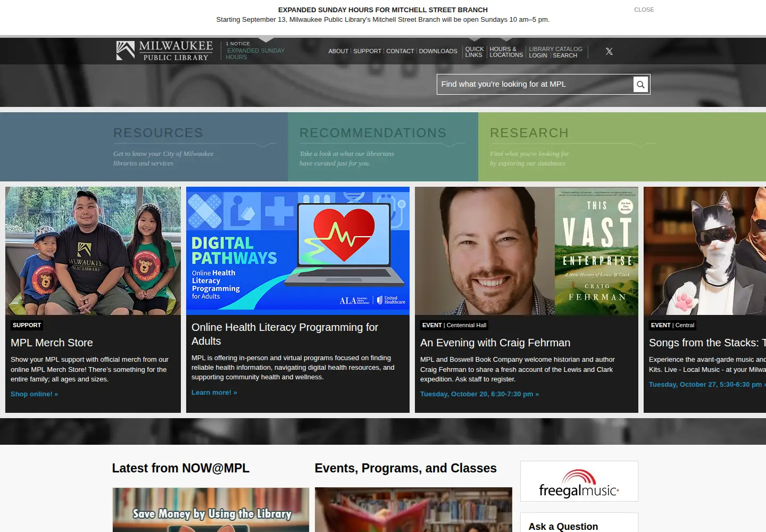The height and width of the screenshot is (532, 766).
Task: Click the Milwaukee Public Library logo
Action: click(164, 51)
